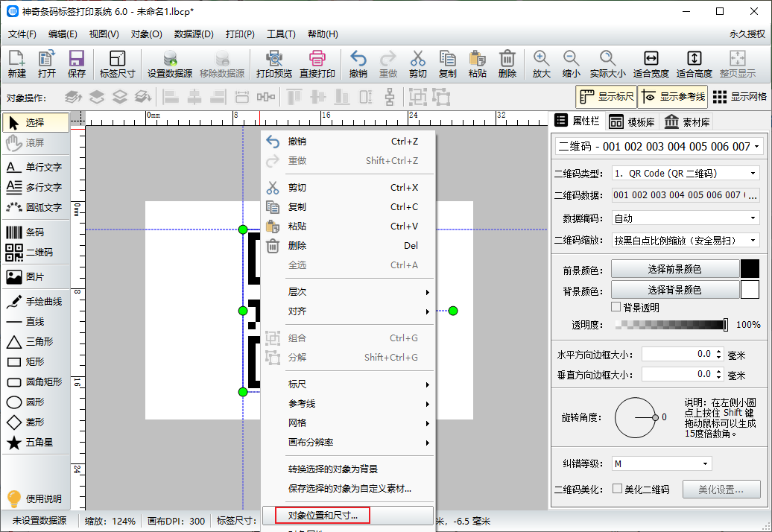
Task: Select the 圆角矩形 rounded rectangle tool
Action: click(x=34, y=382)
